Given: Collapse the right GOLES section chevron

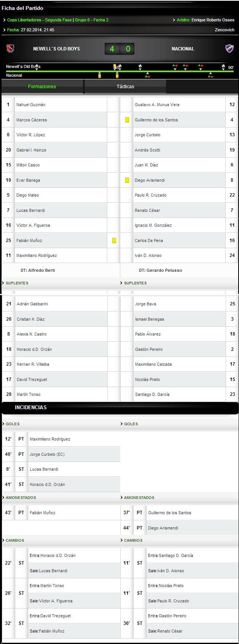Looking at the screenshot, I should pos(122,424).
